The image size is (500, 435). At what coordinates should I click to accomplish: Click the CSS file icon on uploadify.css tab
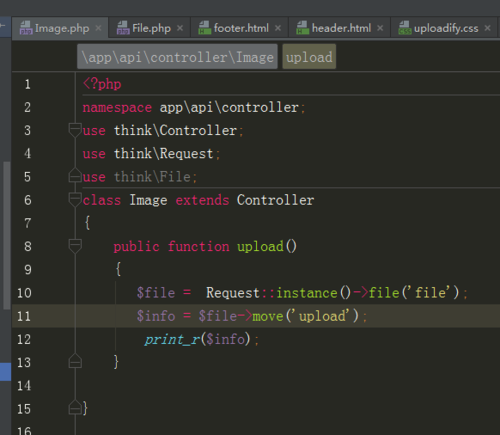click(x=405, y=28)
